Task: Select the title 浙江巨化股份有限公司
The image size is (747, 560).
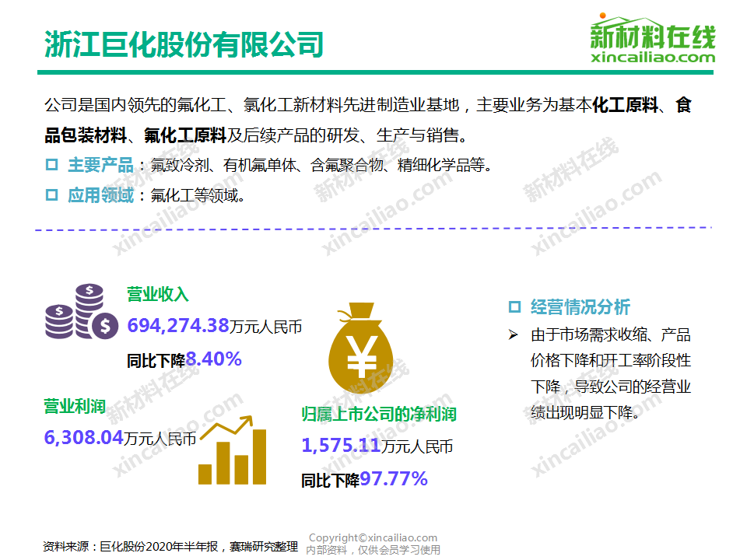Action: click(184, 44)
